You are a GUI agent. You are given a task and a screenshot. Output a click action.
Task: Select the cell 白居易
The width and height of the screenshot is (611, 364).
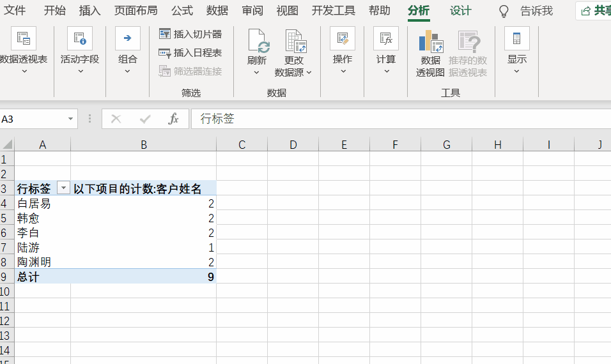click(x=42, y=203)
